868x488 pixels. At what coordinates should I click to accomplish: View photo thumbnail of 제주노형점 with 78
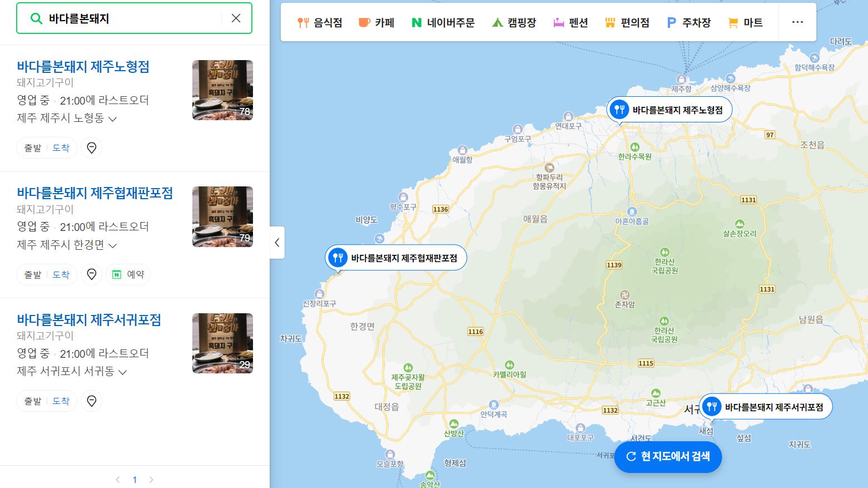coord(222,90)
